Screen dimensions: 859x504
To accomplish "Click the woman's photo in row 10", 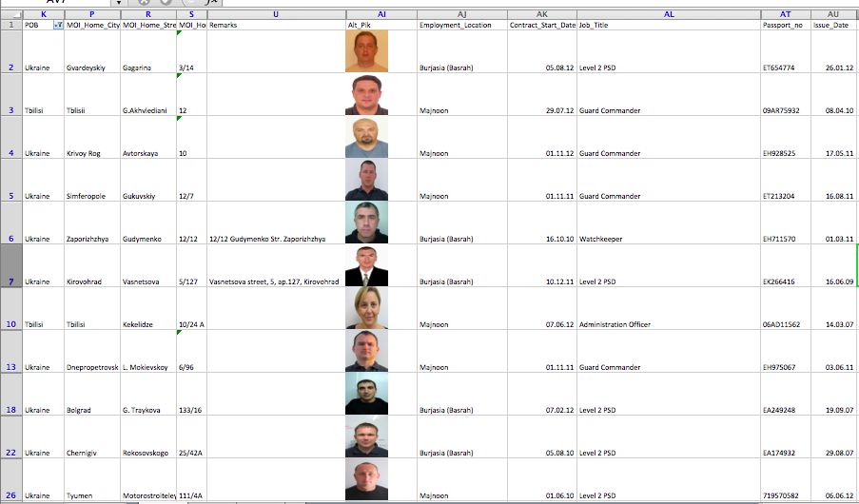I will coord(367,308).
